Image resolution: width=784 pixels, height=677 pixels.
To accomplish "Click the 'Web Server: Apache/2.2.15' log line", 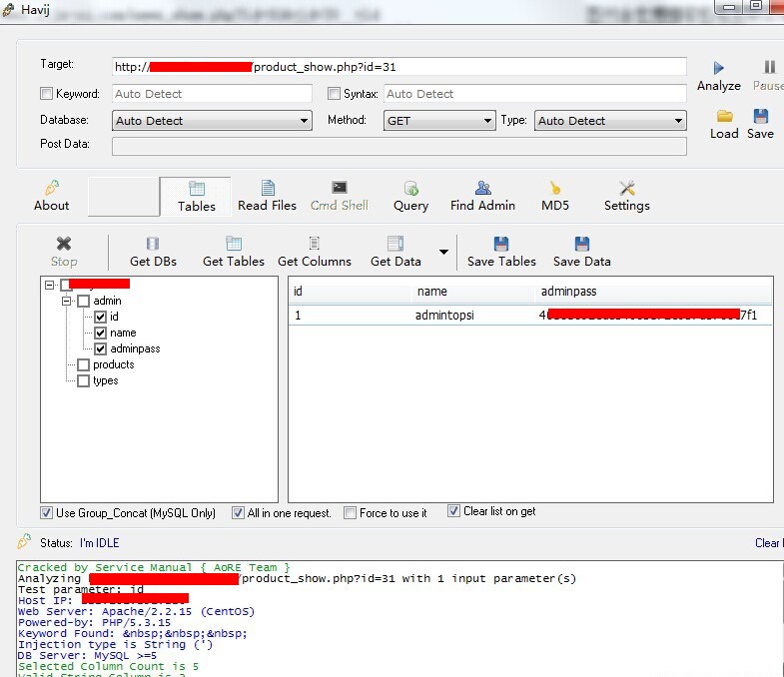I will (x=136, y=611).
